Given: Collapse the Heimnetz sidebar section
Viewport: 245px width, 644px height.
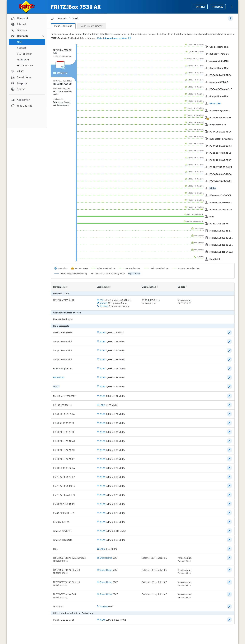Looking at the screenshot, I should point(43,36).
